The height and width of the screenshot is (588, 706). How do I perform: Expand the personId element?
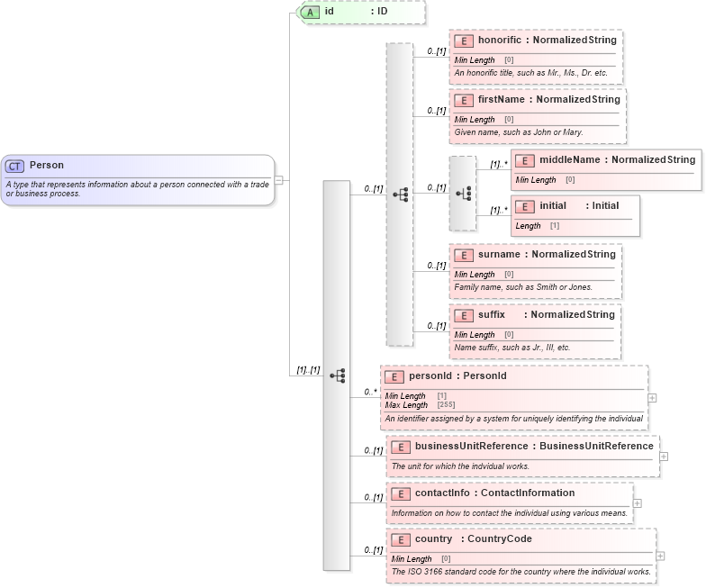click(x=652, y=398)
